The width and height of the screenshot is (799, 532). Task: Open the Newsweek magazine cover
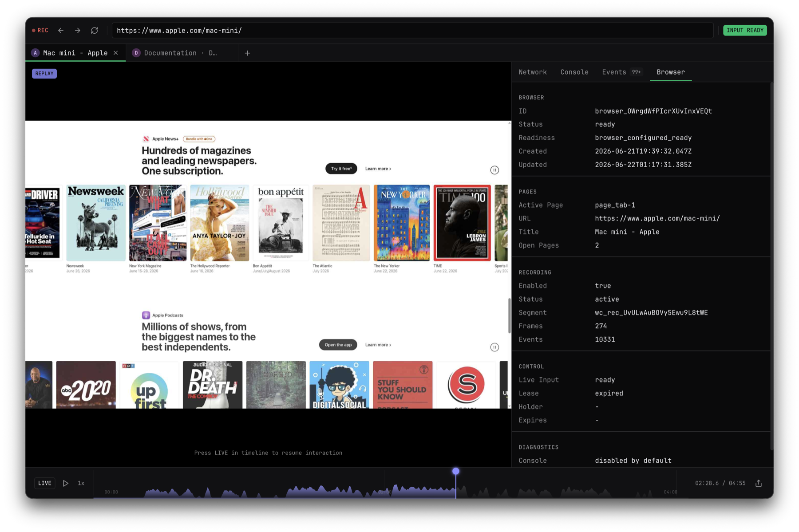96,223
